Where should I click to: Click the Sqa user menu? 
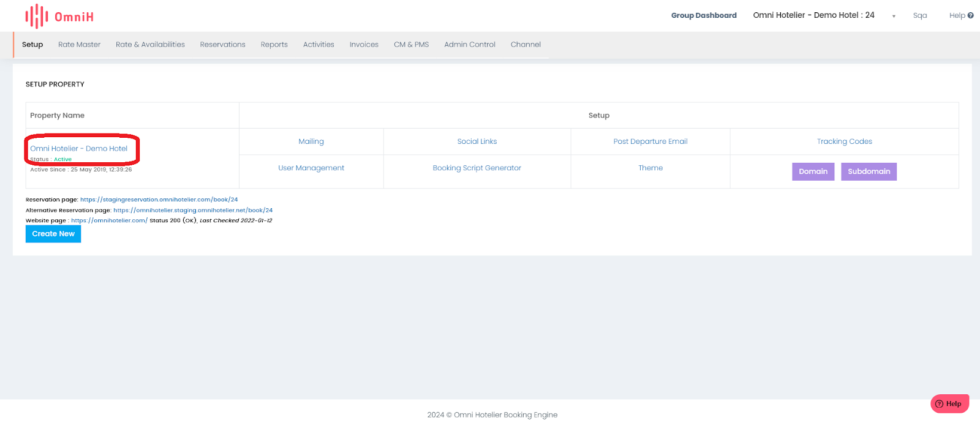[x=920, y=15]
